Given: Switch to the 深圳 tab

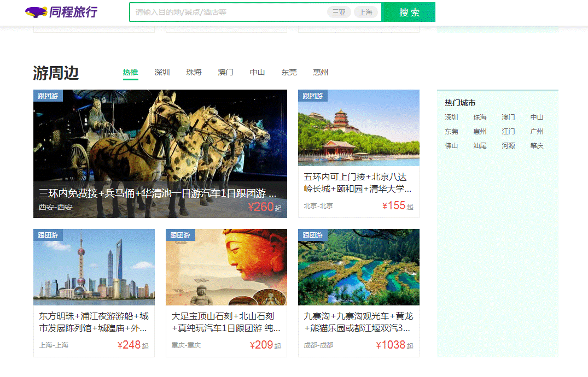Looking at the screenshot, I should tap(162, 72).
